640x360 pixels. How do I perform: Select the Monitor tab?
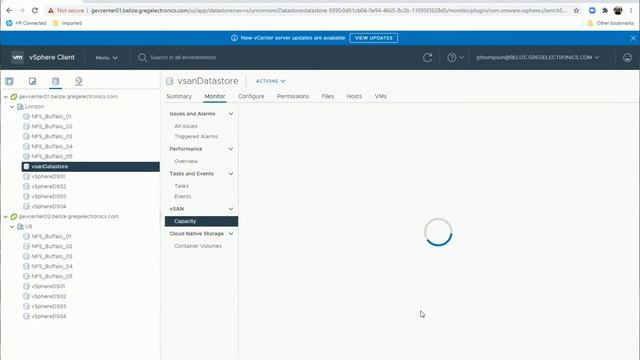215,96
